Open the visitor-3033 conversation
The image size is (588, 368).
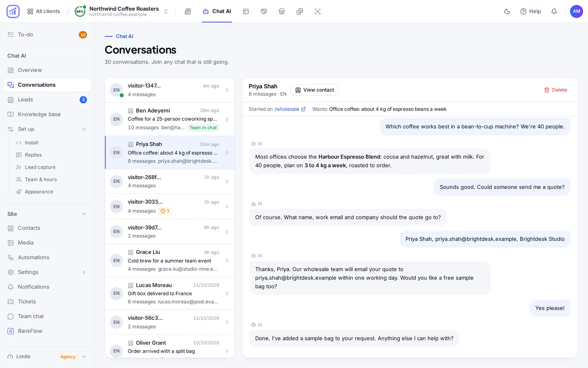pyautogui.click(x=170, y=206)
